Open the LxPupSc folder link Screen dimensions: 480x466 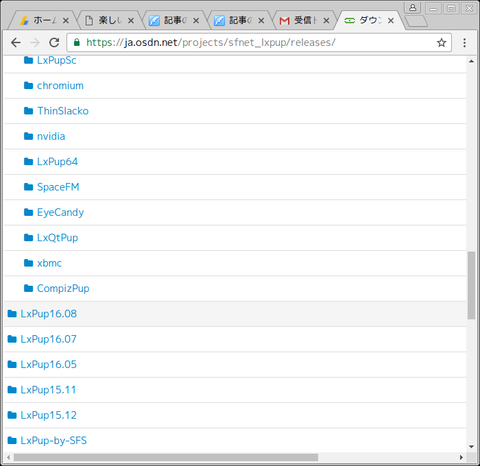click(x=57, y=60)
